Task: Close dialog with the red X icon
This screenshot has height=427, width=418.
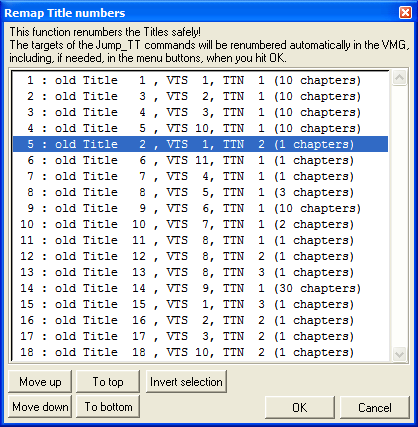Action: click(x=405, y=13)
